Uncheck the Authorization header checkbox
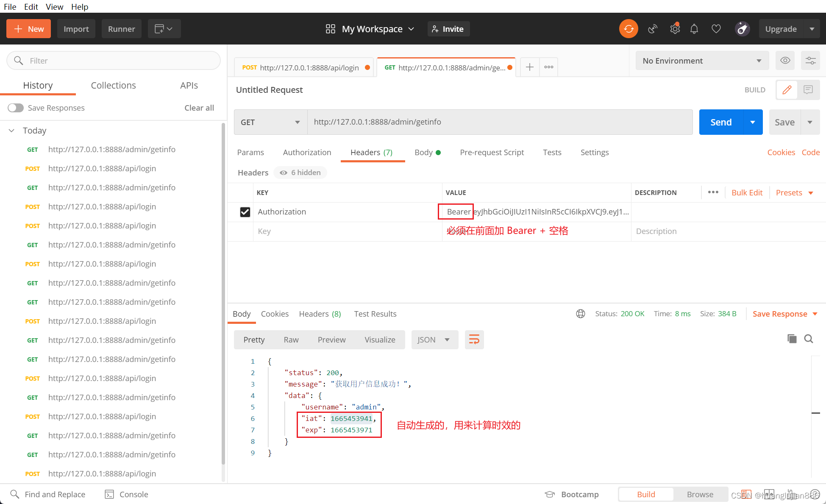Screen dimensions: 826x504 pos(245,212)
